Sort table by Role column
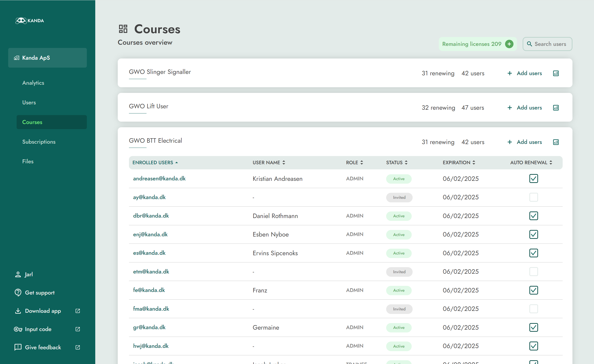The height and width of the screenshot is (364, 594). click(354, 163)
